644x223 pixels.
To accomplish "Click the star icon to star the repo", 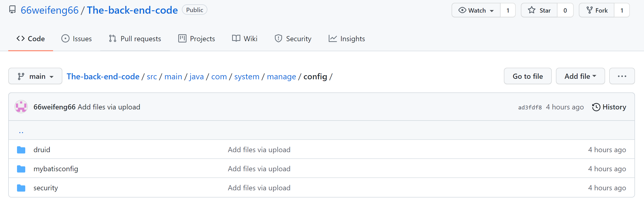I will pyautogui.click(x=532, y=10).
